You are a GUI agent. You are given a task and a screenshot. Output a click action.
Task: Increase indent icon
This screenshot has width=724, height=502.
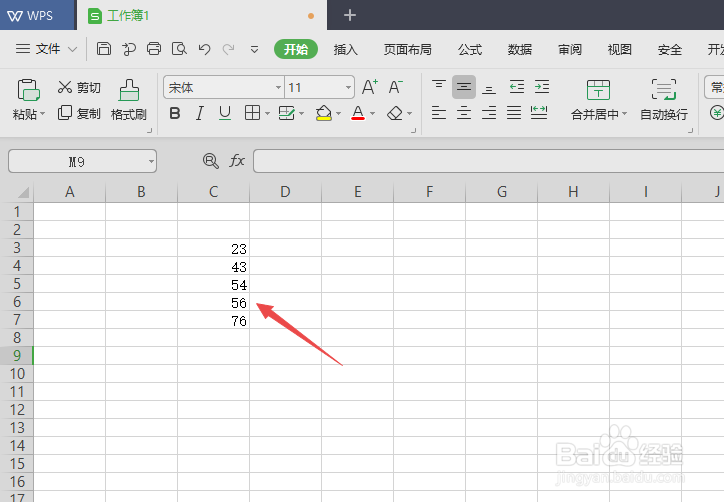pyautogui.click(x=542, y=87)
